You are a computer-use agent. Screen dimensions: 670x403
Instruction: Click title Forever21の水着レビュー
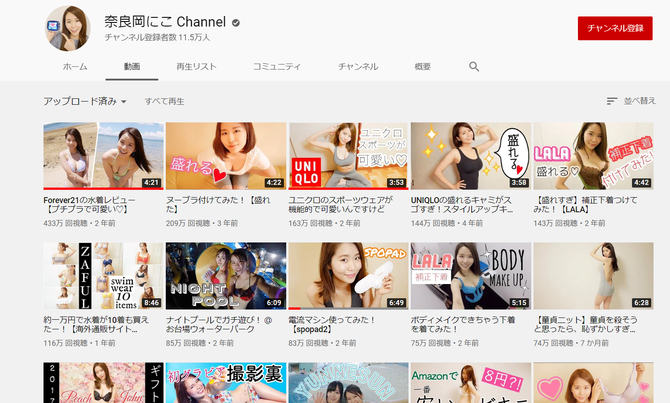coord(89,205)
